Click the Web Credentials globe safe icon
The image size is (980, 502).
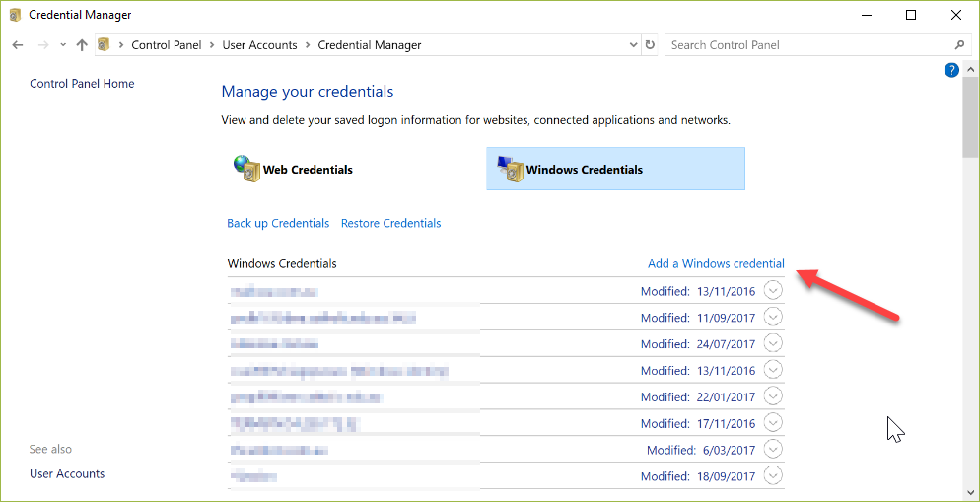pyautogui.click(x=246, y=169)
